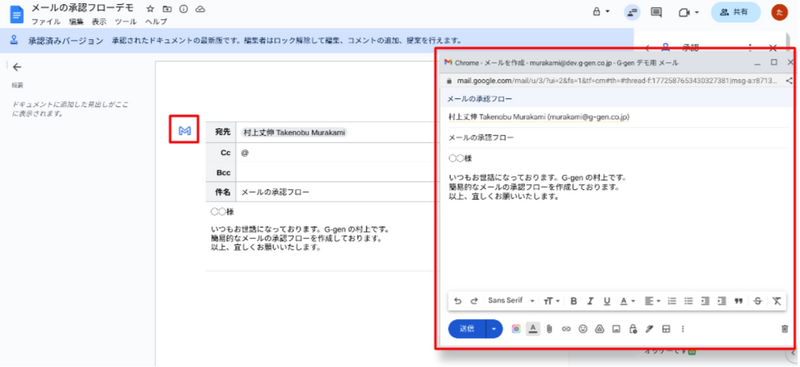Insert a link in the Gmail draft
This screenshot has height=367, width=800.
coord(566,329)
